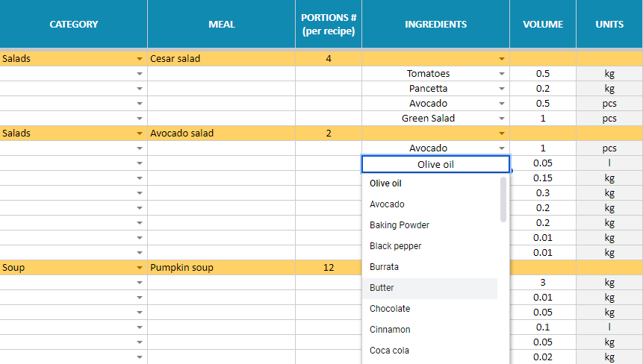Click the INGREDIENTS column header
The height and width of the screenshot is (364, 643).
pyautogui.click(x=435, y=25)
